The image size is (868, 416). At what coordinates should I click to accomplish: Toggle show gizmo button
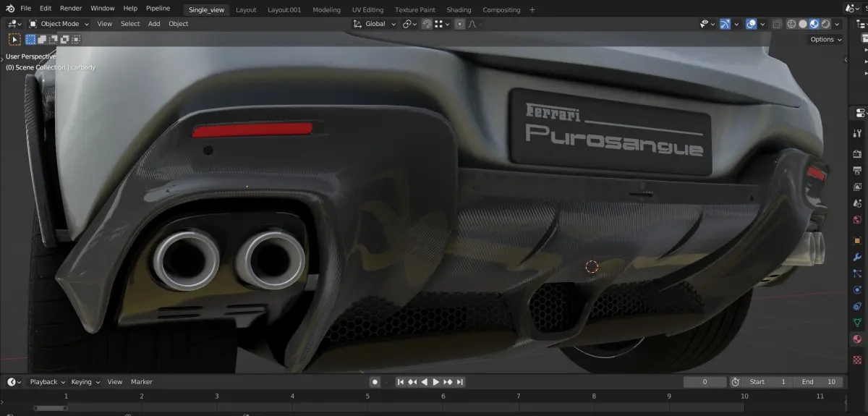click(726, 24)
